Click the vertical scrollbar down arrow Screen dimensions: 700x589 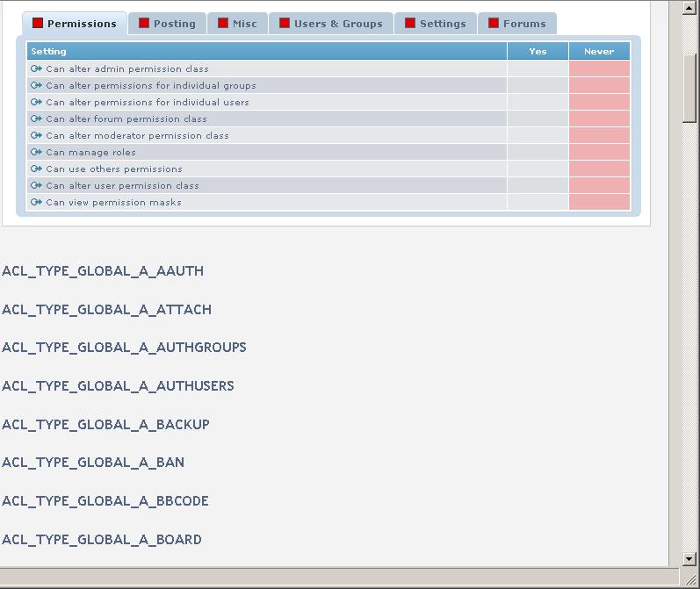coord(689,558)
